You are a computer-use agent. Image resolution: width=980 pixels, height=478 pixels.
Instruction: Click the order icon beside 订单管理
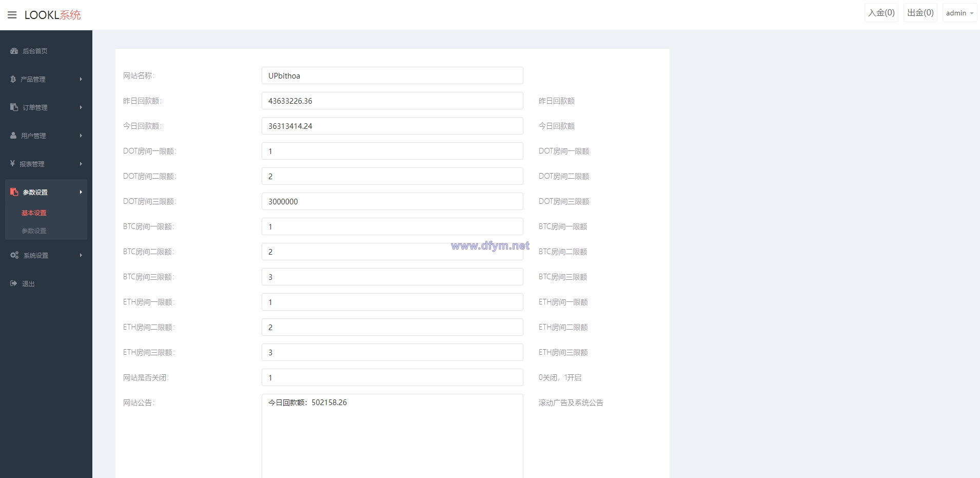pos(14,107)
